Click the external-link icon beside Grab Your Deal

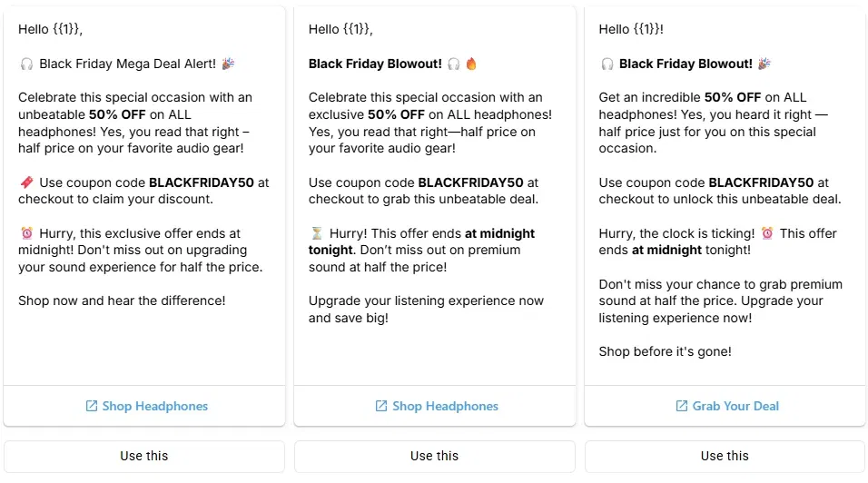click(x=682, y=406)
